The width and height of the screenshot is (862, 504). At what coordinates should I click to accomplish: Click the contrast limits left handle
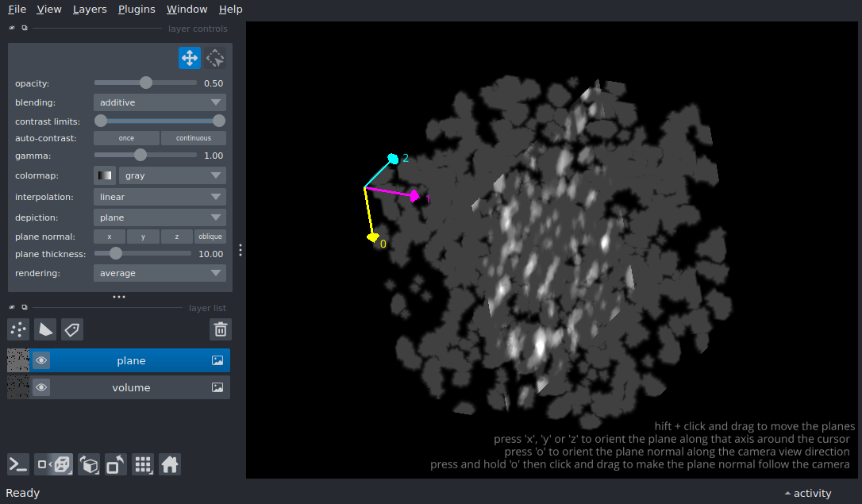tap(101, 121)
